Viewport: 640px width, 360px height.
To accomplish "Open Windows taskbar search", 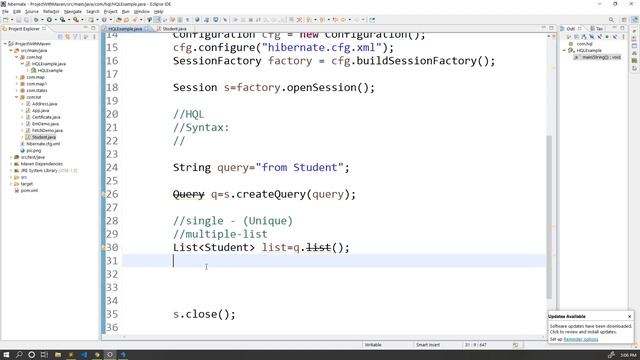I will 19,355.
